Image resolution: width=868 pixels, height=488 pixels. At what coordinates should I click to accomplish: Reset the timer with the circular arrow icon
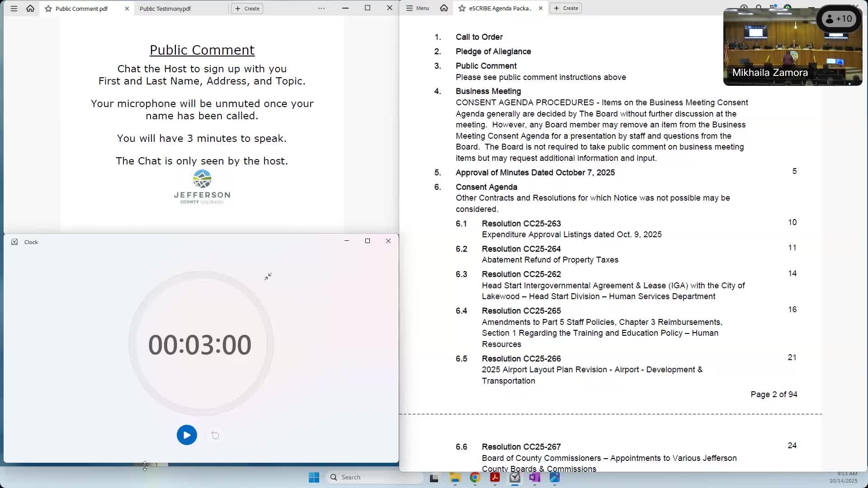215,435
